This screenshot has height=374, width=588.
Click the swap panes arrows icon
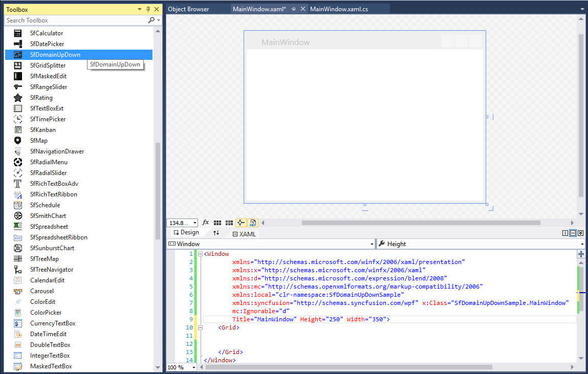(216, 233)
